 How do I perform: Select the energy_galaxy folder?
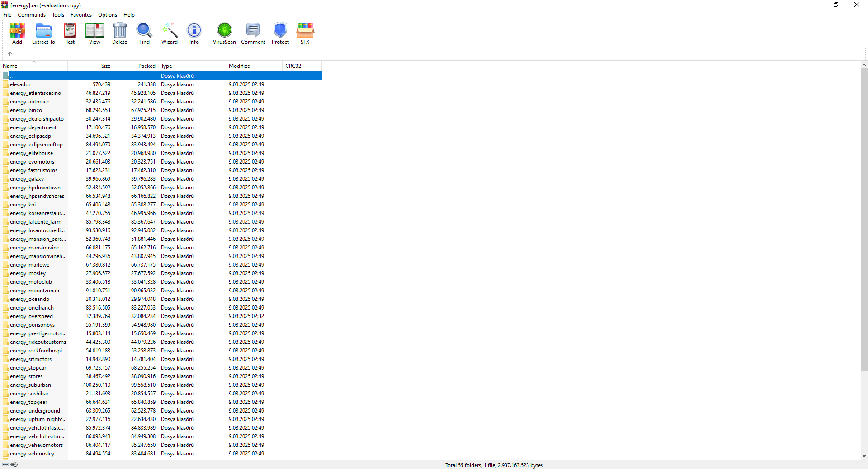click(x=27, y=179)
